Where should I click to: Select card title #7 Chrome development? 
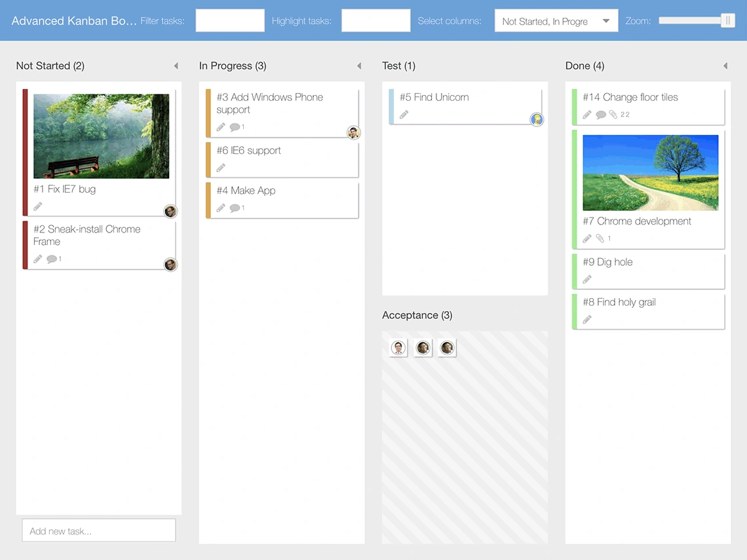[636, 221]
